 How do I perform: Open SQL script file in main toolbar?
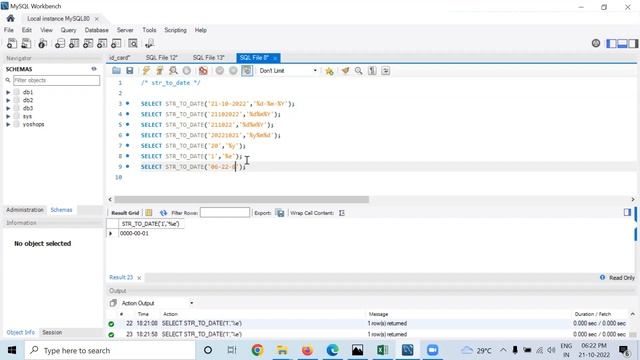pos(26,43)
